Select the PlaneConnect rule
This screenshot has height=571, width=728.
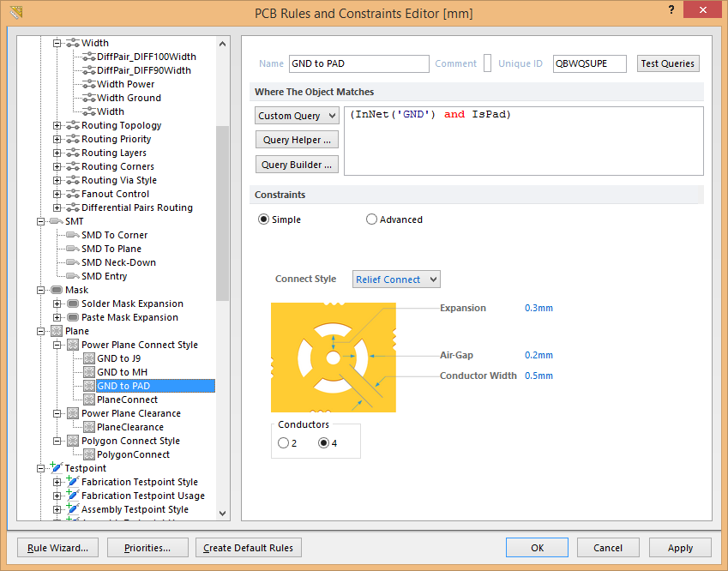[127, 400]
